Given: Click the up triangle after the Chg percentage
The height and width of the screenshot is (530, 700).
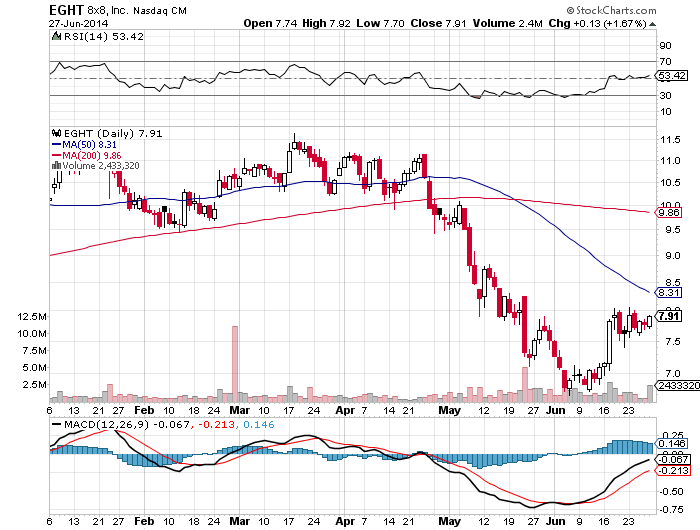Looking at the screenshot, I should tap(652, 24).
